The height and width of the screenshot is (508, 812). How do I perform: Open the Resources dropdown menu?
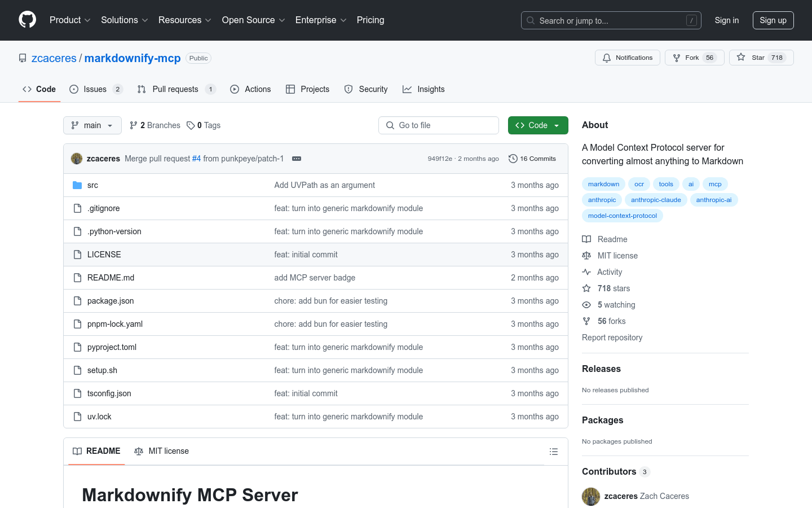click(185, 20)
